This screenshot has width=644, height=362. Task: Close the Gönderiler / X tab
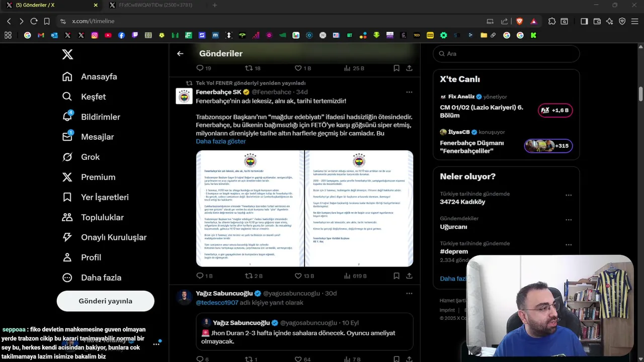[x=96, y=5]
